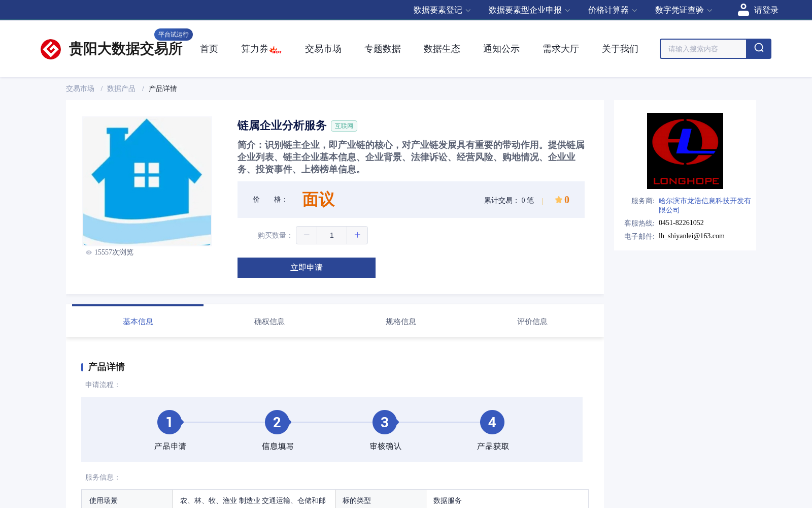812x508 pixels.
Task: Click step 4 circle 产品获取
Action: 492,422
